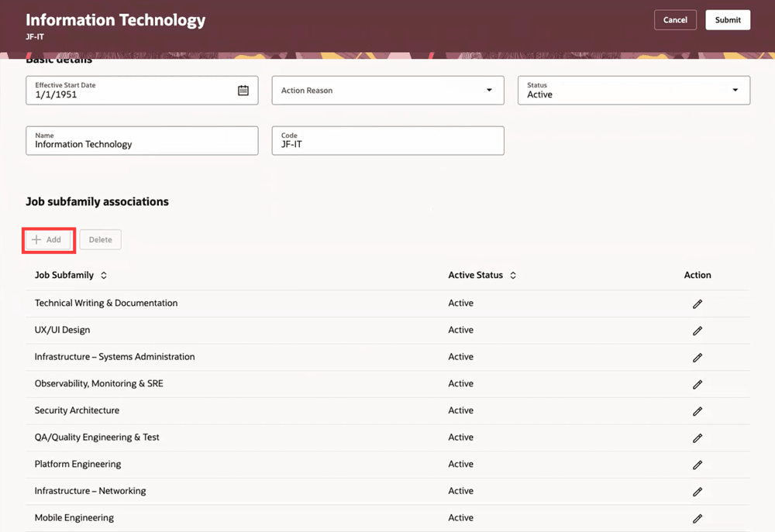Edit the Technical Writing & Documentation row
The height and width of the screenshot is (532, 775).
coord(697,304)
